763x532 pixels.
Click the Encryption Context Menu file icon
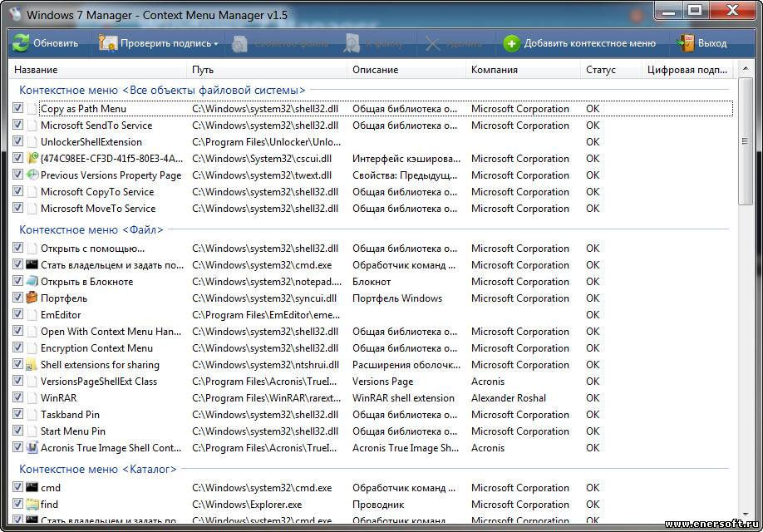pos(32,348)
